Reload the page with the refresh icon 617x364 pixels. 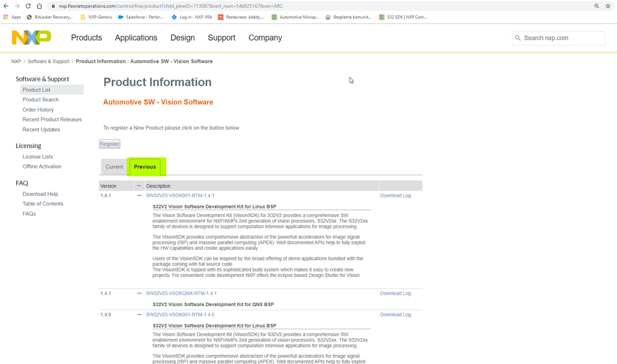[28, 6]
